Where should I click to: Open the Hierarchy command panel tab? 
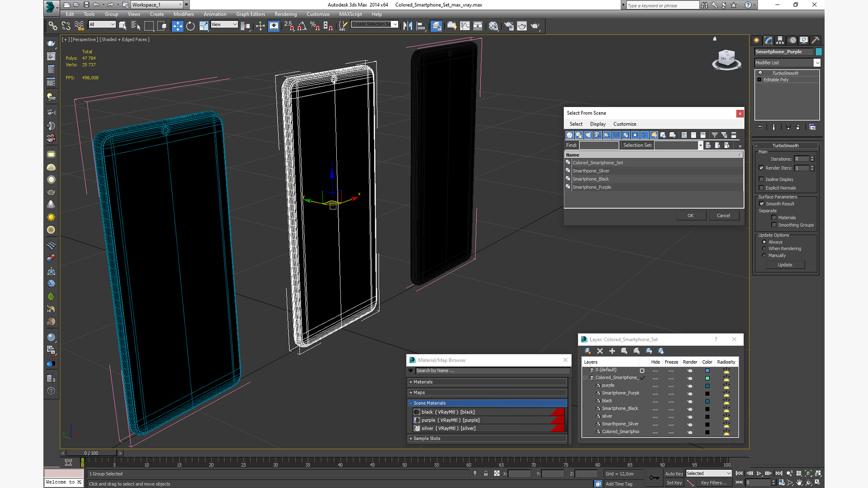[780, 40]
